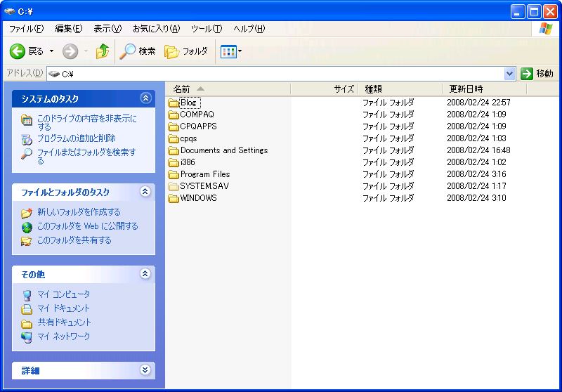Click the new folder icon in tasks

(x=27, y=213)
